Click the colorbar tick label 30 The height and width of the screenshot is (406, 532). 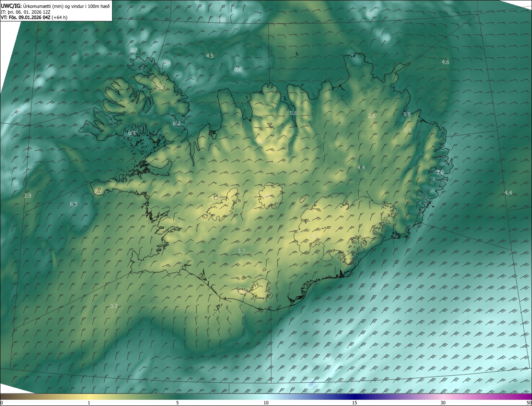pyautogui.click(x=443, y=403)
